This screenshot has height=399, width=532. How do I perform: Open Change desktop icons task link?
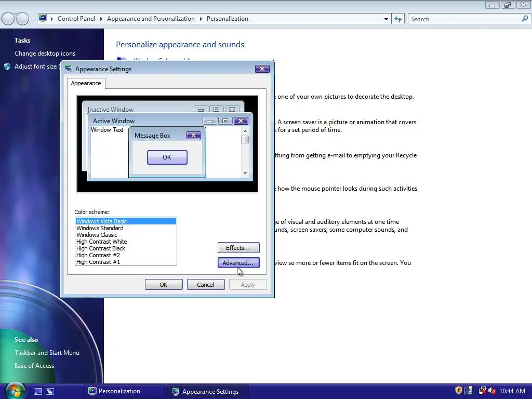pos(45,54)
